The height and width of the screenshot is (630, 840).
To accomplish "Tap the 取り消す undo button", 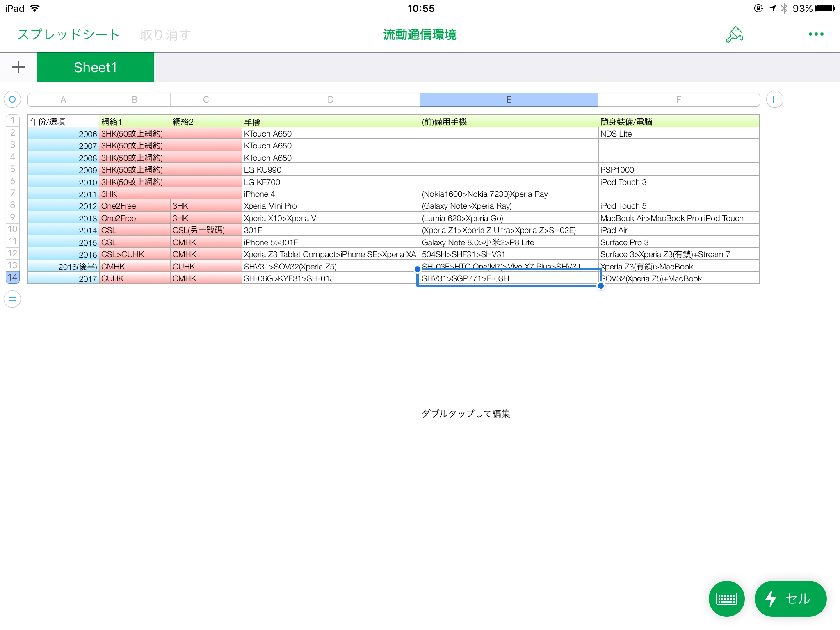I will (x=165, y=34).
